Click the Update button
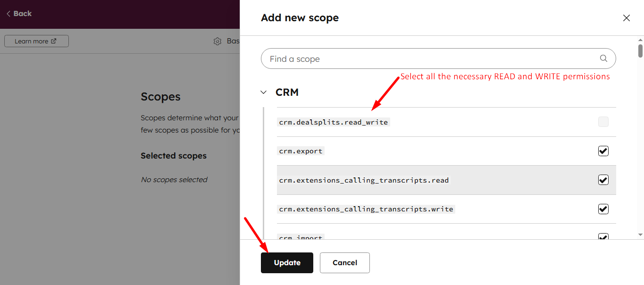The height and width of the screenshot is (285, 644). [286, 262]
